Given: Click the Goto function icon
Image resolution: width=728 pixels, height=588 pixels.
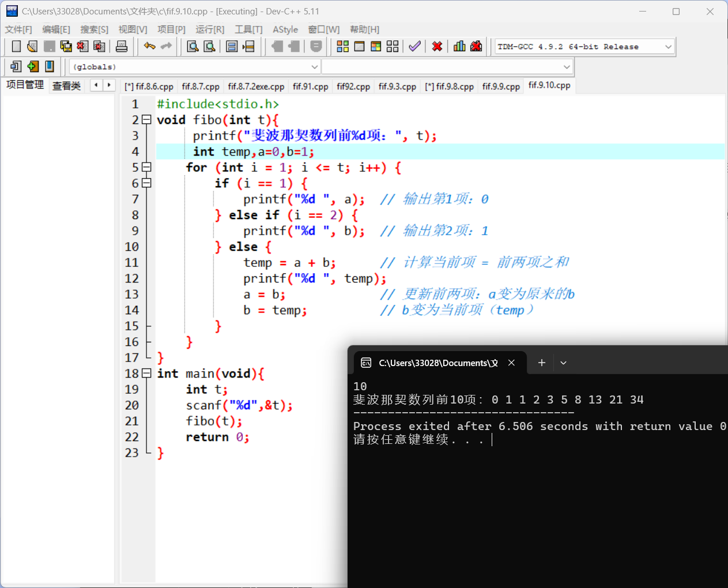Looking at the screenshot, I should (232, 47).
